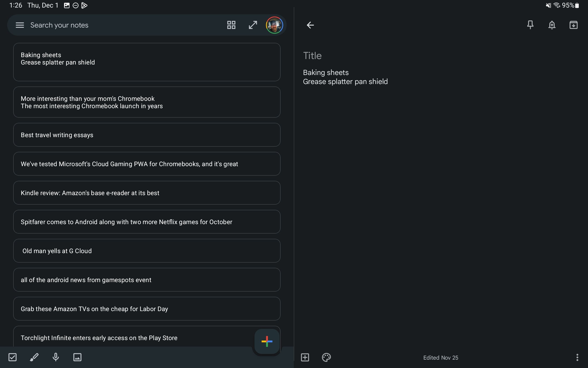
Task: Expand the note to fullscreen
Action: pyautogui.click(x=252, y=25)
